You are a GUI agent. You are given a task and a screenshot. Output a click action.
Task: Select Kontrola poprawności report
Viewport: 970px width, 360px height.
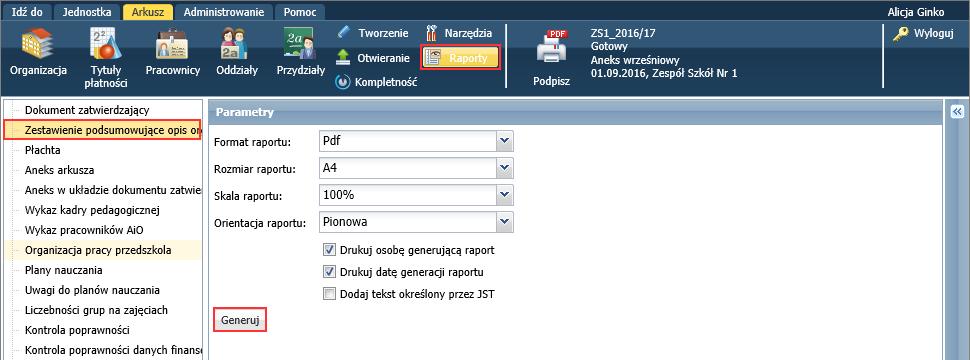click(77, 330)
